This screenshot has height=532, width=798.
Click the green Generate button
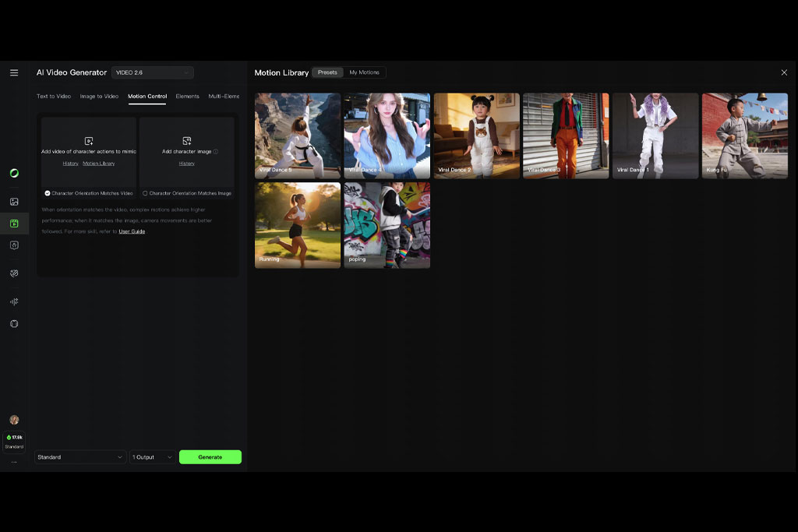(210, 457)
